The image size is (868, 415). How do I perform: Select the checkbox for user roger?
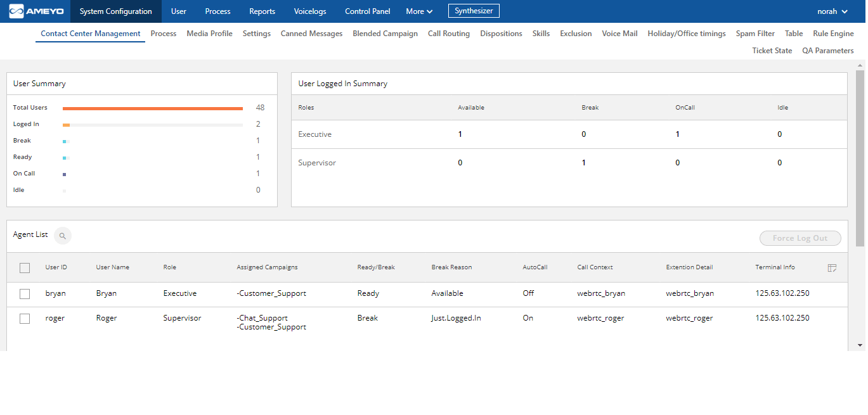[x=25, y=319]
